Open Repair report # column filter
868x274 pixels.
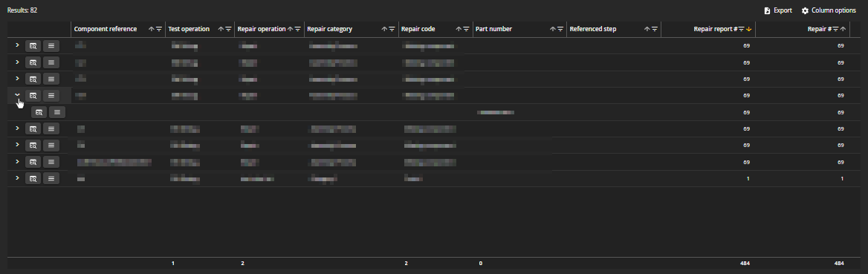pyautogui.click(x=741, y=30)
